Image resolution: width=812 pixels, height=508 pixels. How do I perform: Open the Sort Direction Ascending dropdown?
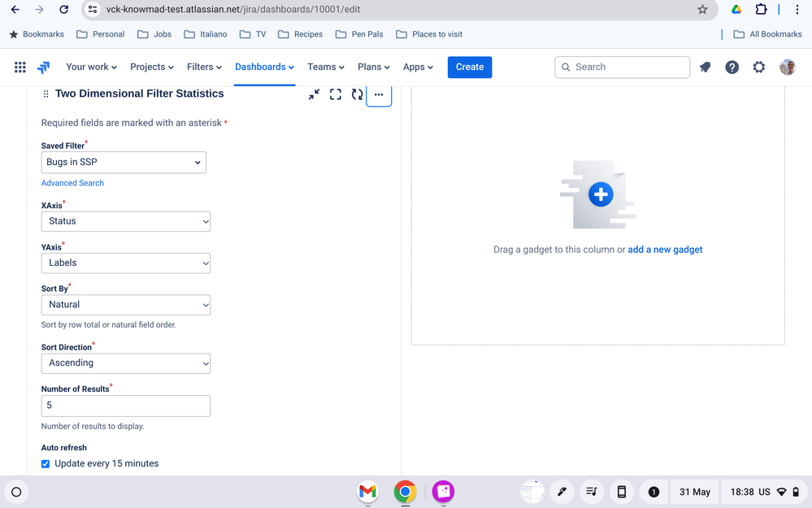[126, 363]
